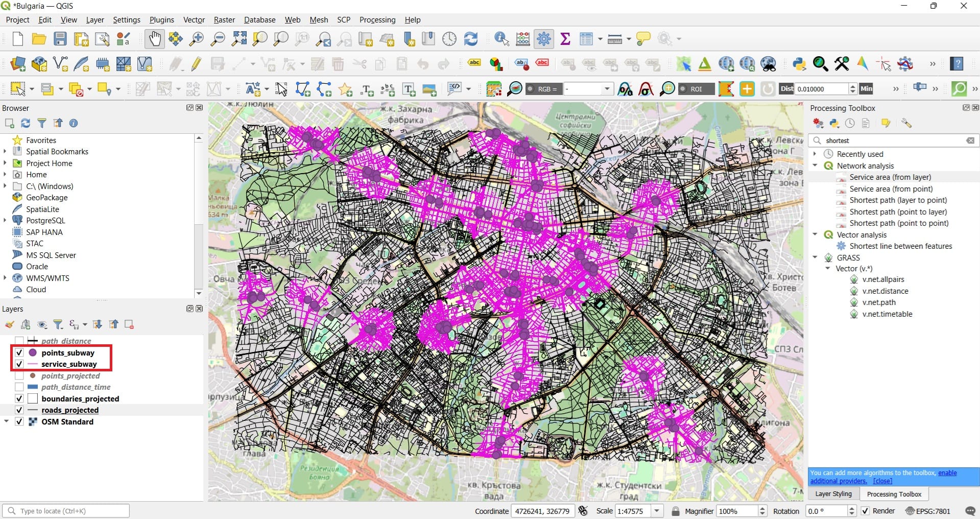Image resolution: width=980 pixels, height=519 pixels.
Task: Collapse the Vector (v.*) subgroup
Action: coord(828,268)
